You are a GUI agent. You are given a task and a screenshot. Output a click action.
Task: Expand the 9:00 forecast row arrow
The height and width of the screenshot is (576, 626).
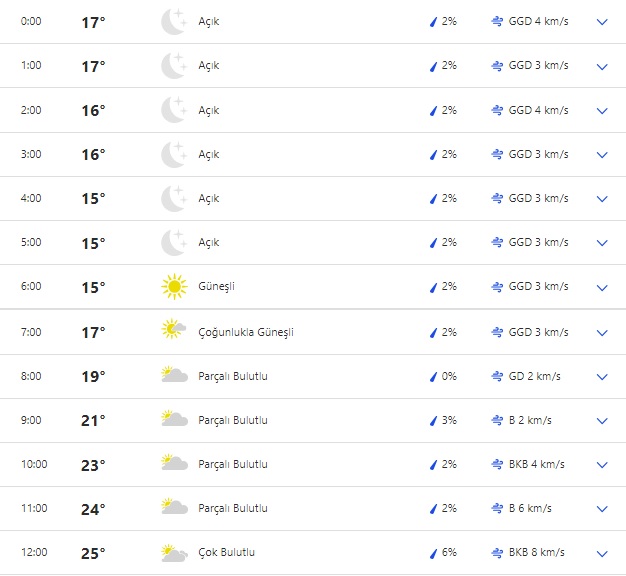point(602,420)
